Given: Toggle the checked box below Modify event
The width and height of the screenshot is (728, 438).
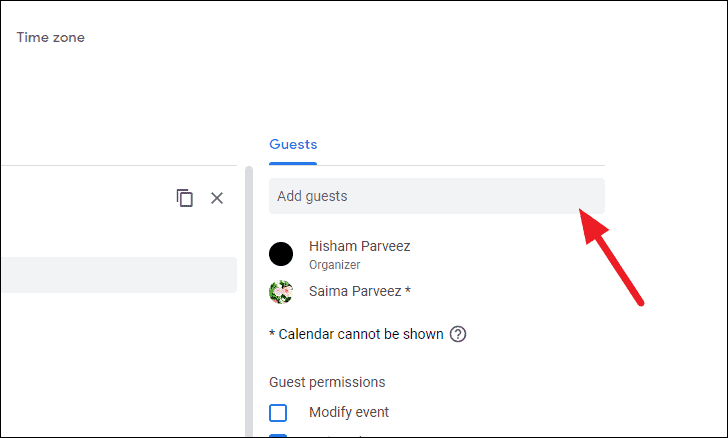Looking at the screenshot, I should (278, 436).
